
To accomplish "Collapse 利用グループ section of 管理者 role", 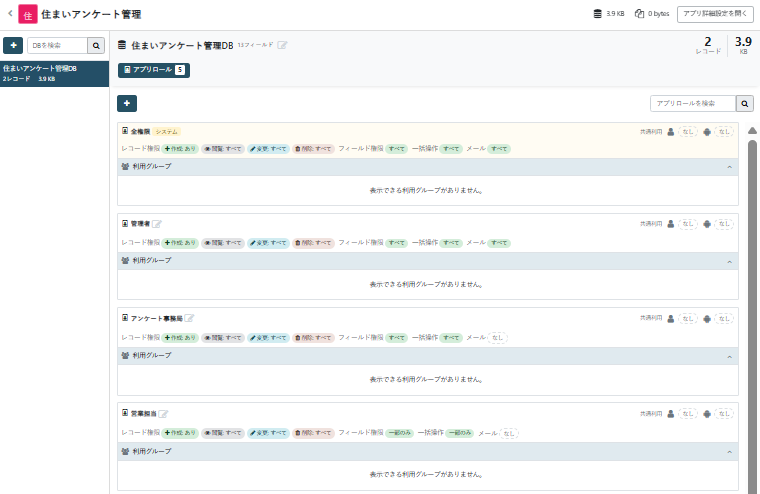I will (729, 261).
